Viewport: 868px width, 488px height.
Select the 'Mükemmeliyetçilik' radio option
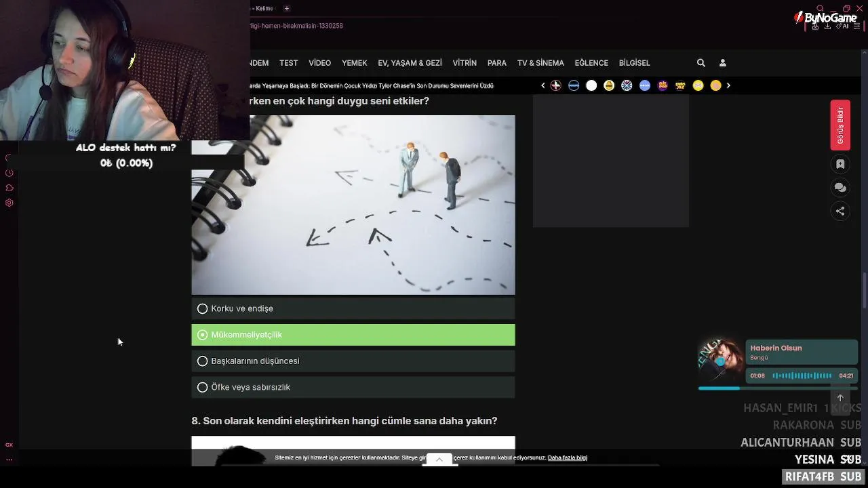click(353, 335)
